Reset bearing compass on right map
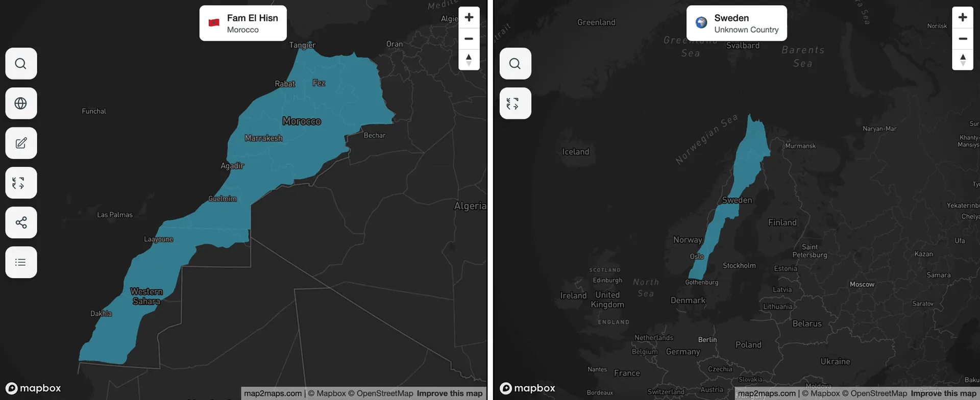 (963, 60)
